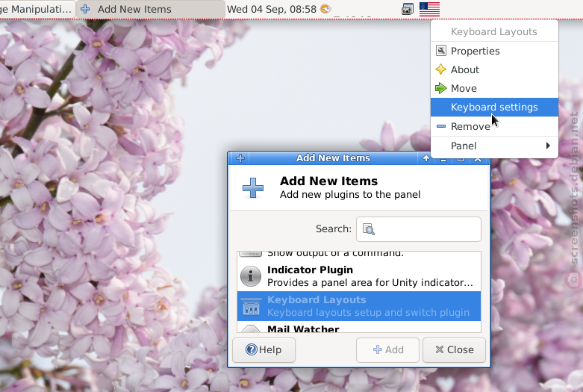Viewport: 583px width, 392px height.
Task: Switch to the 'ge Manipulati...' taskbar window button
Action: (37, 9)
